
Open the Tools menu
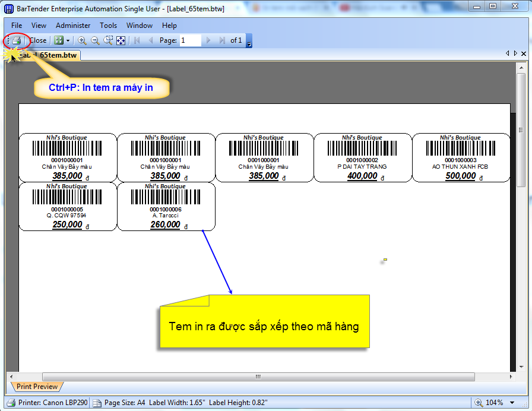[108, 26]
